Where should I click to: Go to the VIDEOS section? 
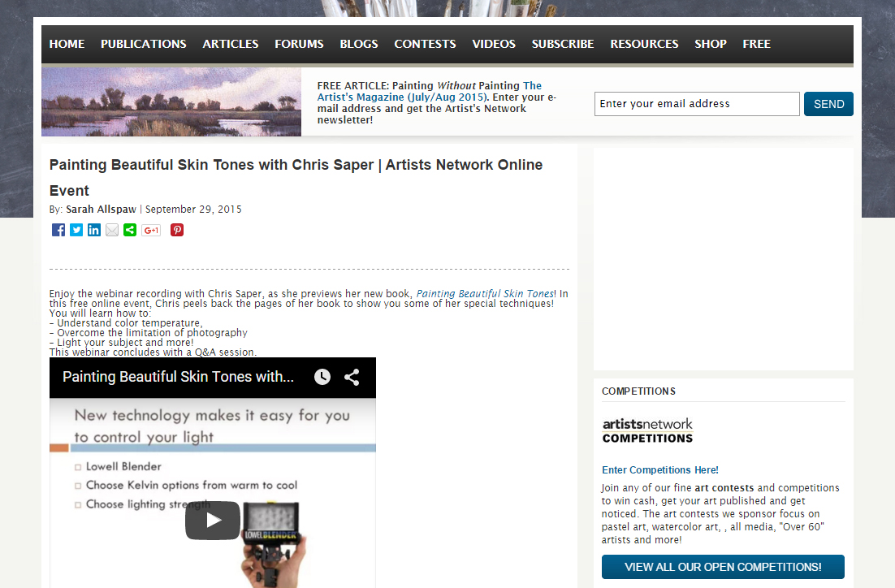pyautogui.click(x=494, y=44)
